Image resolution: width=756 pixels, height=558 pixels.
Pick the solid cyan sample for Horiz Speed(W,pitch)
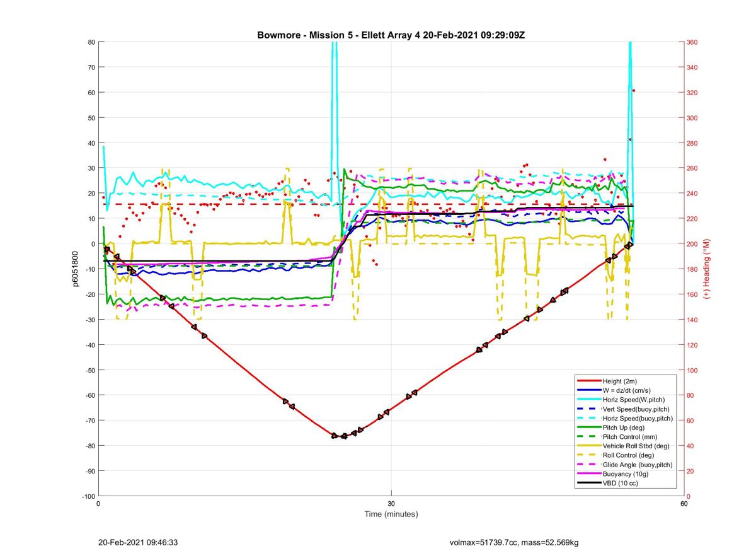588,400
